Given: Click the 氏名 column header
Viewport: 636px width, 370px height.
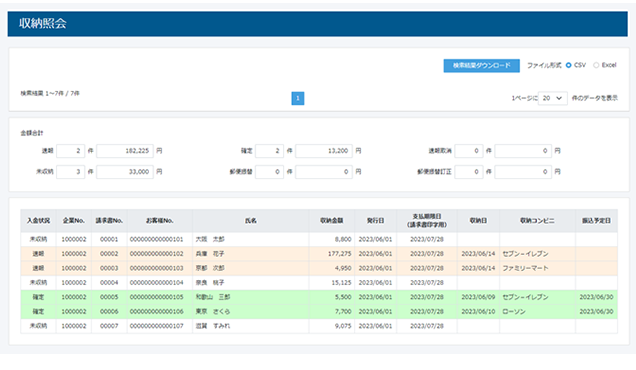Looking at the screenshot, I should tap(251, 221).
